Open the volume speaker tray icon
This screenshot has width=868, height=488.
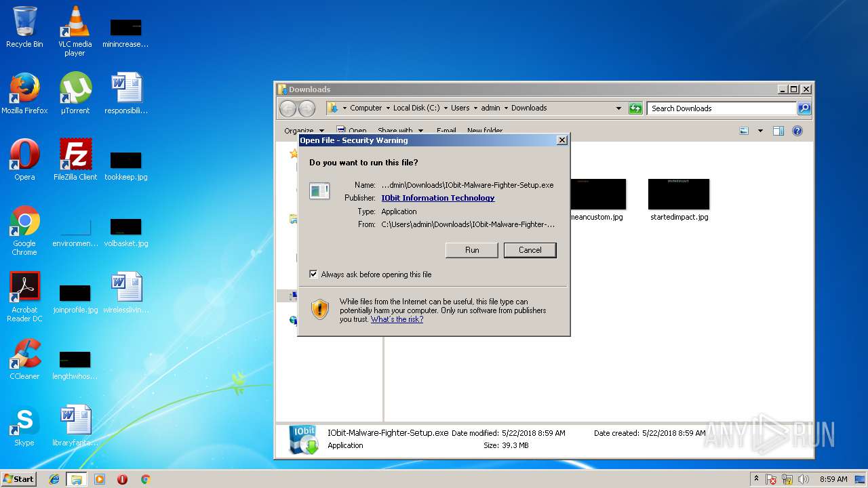(804, 479)
